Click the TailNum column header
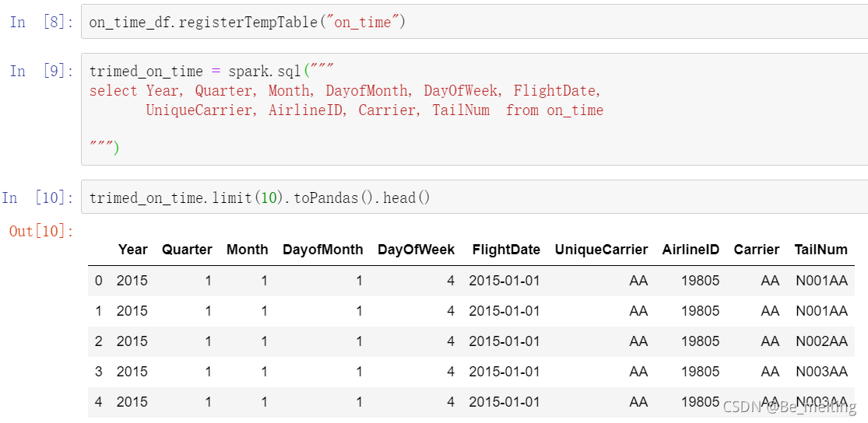 [821, 250]
